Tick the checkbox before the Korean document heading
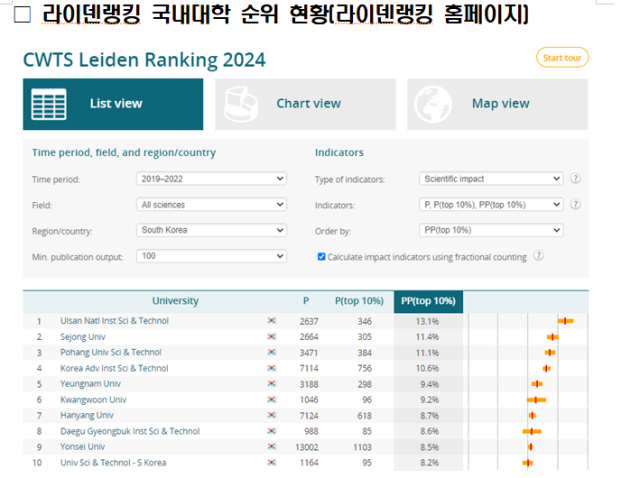The width and height of the screenshot is (640, 478). point(22,15)
